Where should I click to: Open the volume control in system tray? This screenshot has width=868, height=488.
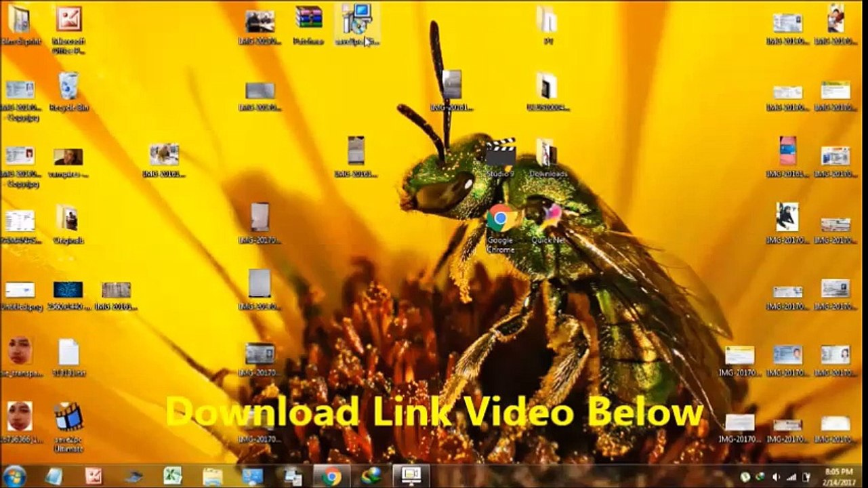pos(775,477)
